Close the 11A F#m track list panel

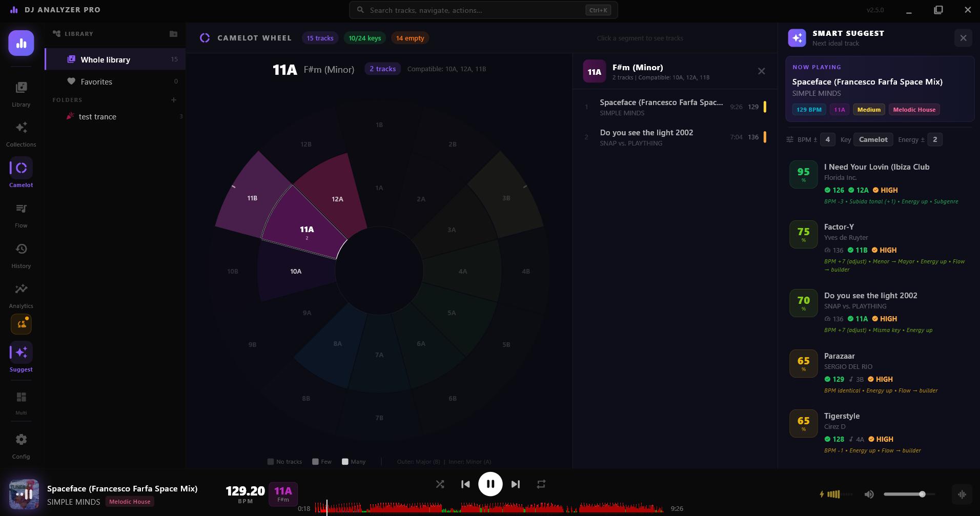coord(761,71)
